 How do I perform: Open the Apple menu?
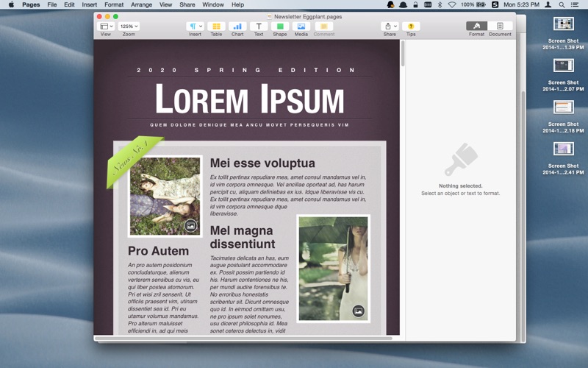click(11, 4)
